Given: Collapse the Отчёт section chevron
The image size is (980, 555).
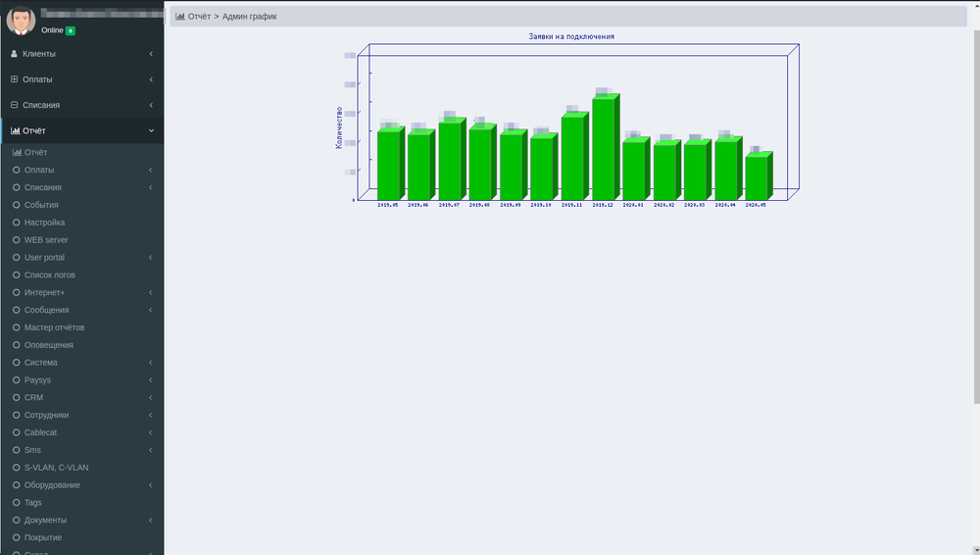Looking at the screenshot, I should coord(151,130).
